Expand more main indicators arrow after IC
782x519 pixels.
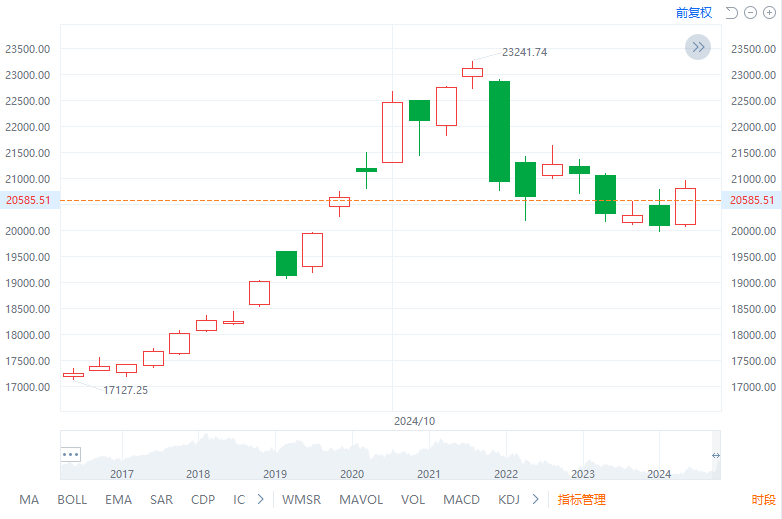coord(261,499)
